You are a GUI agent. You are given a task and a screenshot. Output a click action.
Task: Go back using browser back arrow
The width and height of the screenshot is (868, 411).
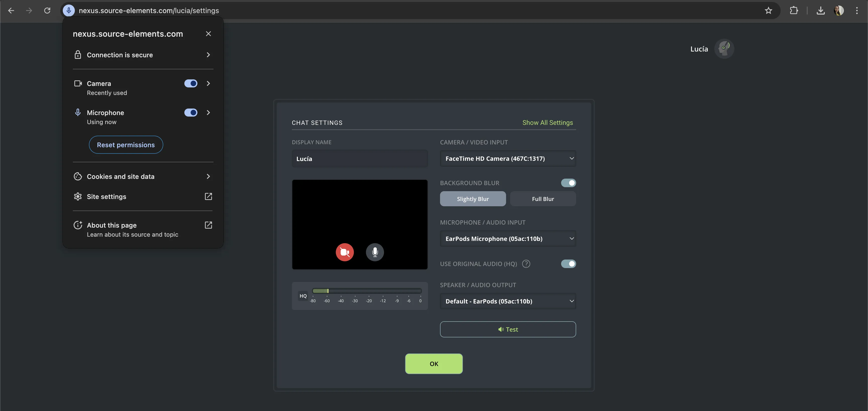click(11, 11)
